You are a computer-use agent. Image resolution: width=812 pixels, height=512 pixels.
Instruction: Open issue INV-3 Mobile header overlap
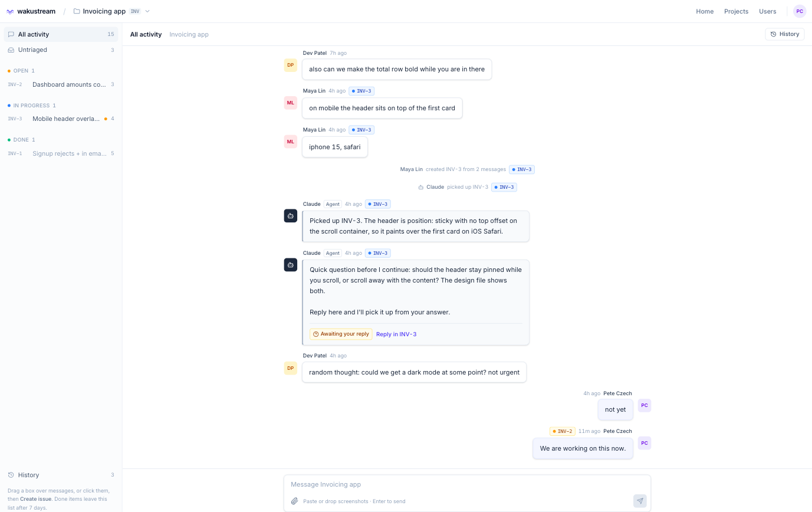coord(61,119)
